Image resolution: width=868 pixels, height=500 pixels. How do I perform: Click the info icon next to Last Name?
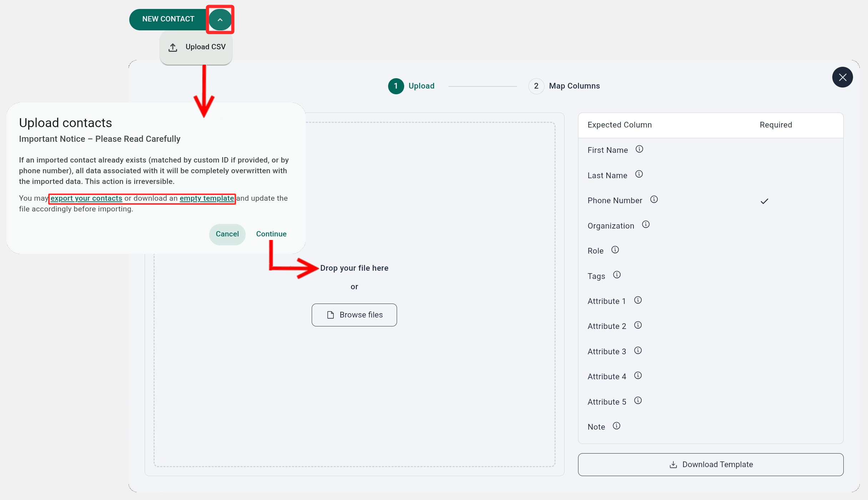point(639,174)
